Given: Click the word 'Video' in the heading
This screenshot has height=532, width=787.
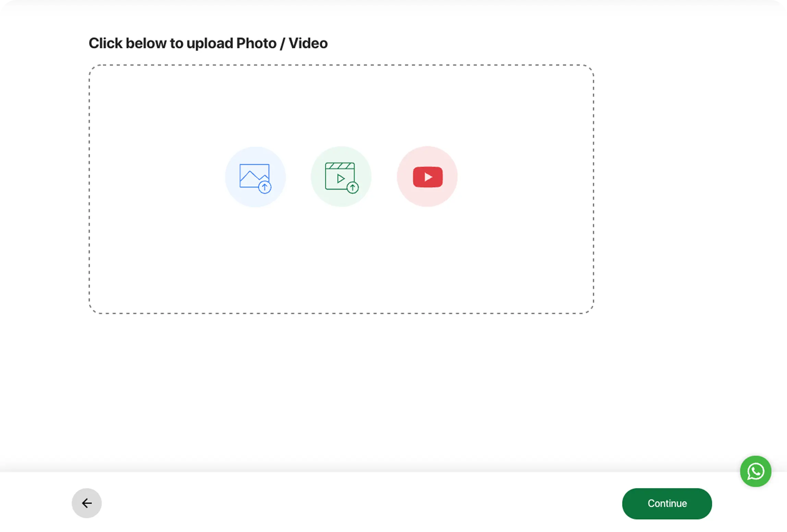Looking at the screenshot, I should pyautogui.click(x=308, y=44).
